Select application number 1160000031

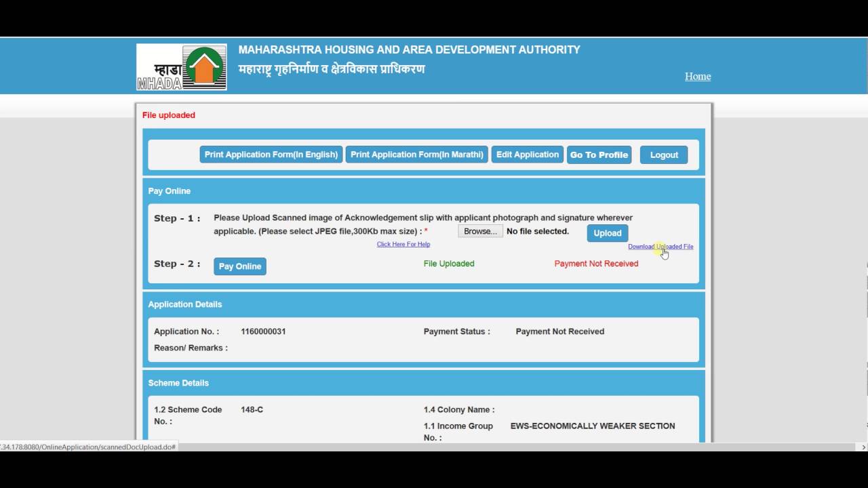(x=263, y=331)
